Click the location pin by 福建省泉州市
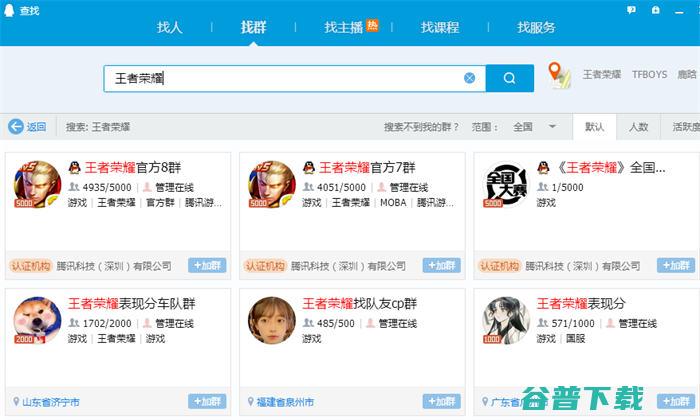 (250, 402)
